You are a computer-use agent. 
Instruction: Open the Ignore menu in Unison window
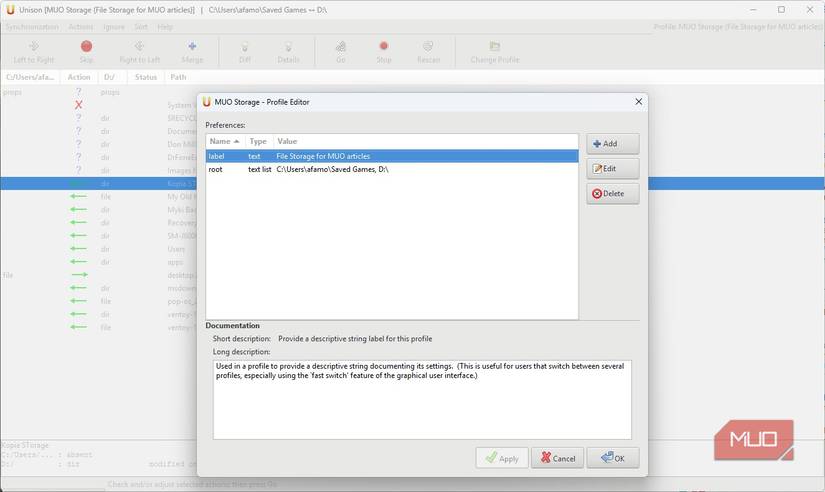(114, 27)
